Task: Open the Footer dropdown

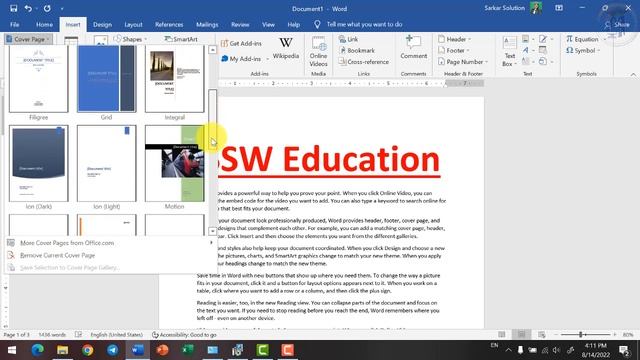Action: pyautogui.click(x=454, y=51)
